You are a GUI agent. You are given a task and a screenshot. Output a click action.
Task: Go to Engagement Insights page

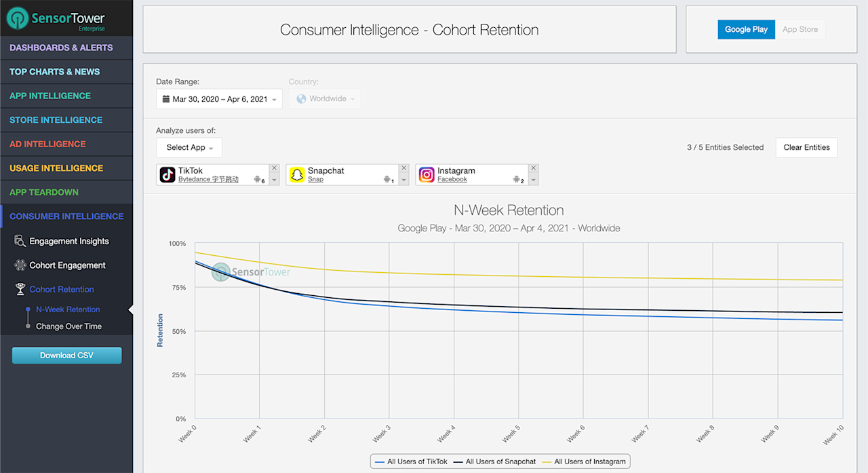coord(69,241)
